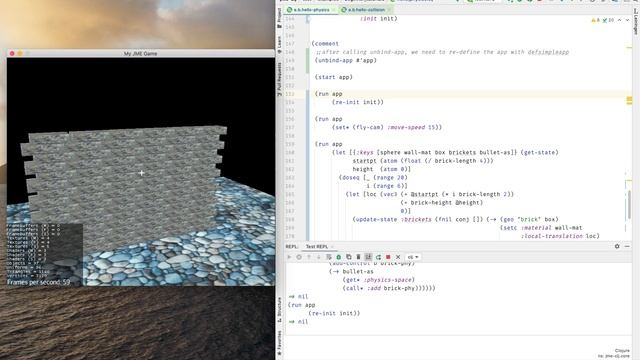640x360 pixels.
Task: Close the Test REPL tab
Action: (332, 247)
